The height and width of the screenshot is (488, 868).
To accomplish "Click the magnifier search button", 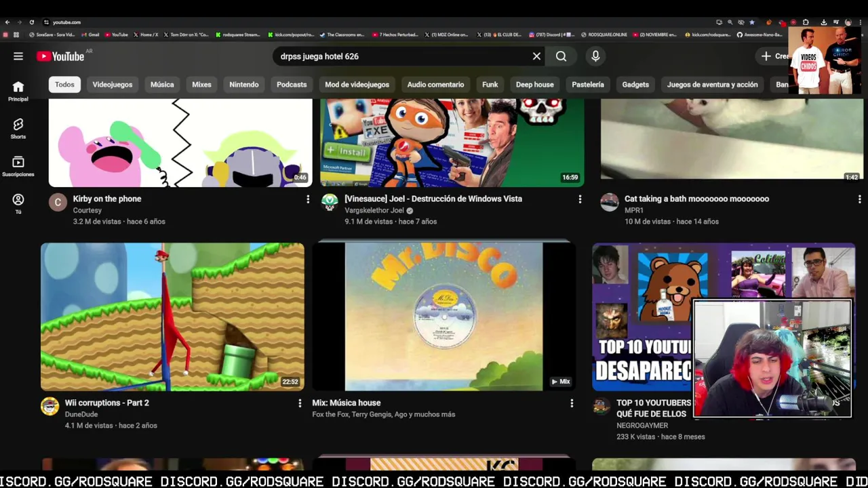I will 561,56.
